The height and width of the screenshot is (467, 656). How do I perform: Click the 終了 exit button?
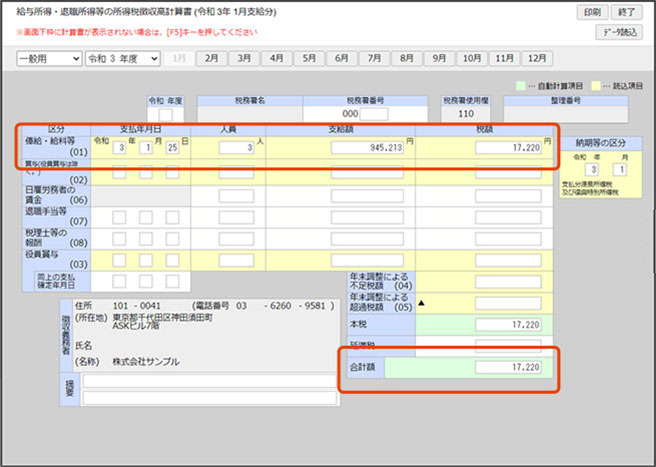click(628, 13)
